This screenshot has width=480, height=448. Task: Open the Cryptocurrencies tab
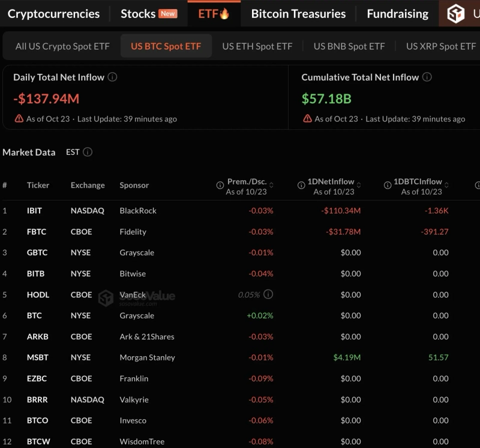click(53, 14)
